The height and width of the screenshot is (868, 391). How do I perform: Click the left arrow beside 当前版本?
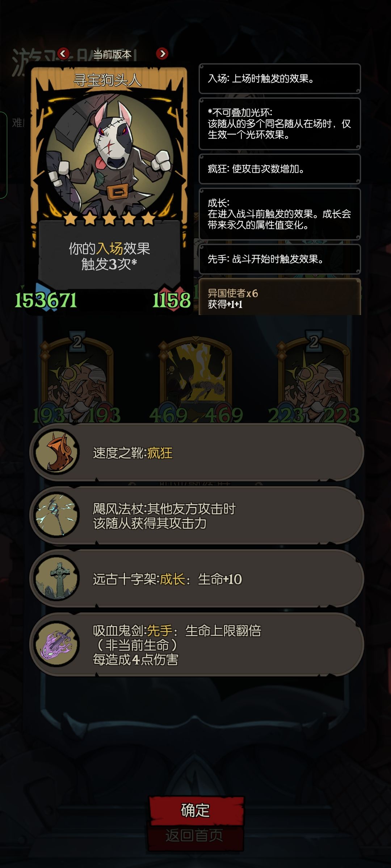pyautogui.click(x=63, y=54)
